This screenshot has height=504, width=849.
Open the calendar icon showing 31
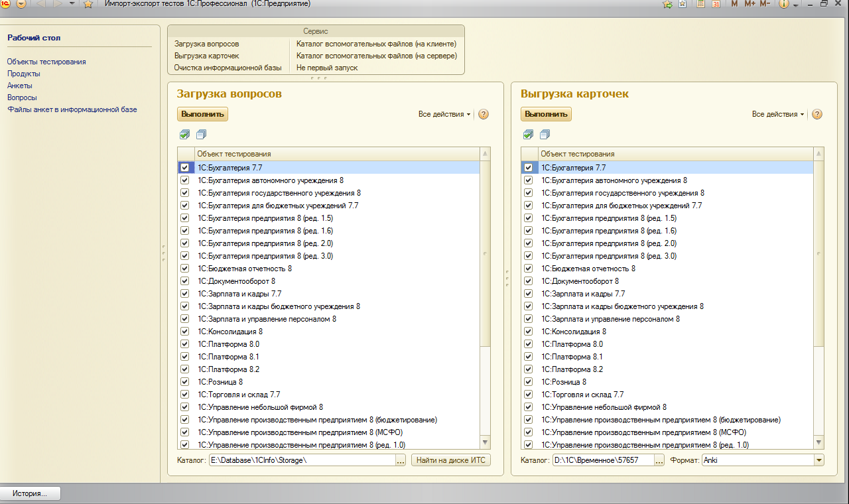(x=716, y=4)
